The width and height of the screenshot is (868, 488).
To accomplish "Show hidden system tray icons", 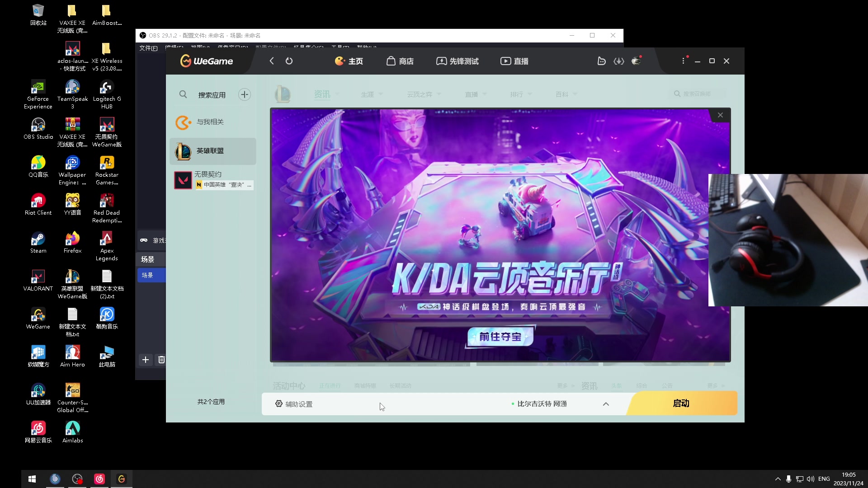I will 778,479.
